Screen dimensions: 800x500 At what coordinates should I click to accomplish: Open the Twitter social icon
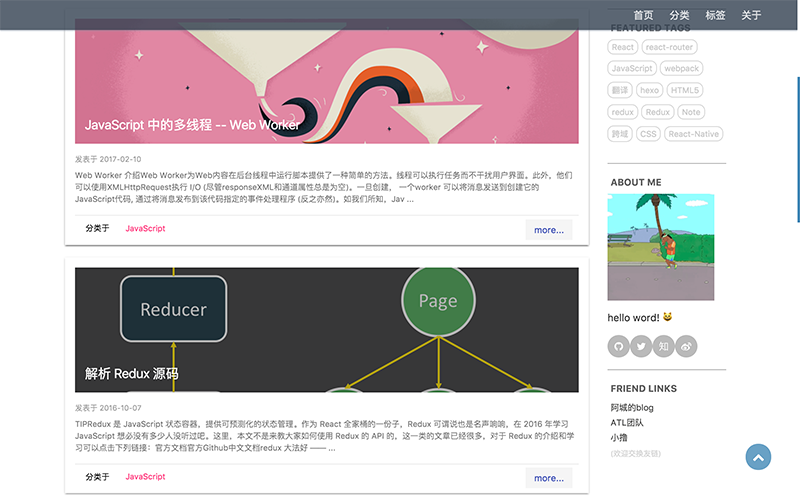[x=641, y=346]
